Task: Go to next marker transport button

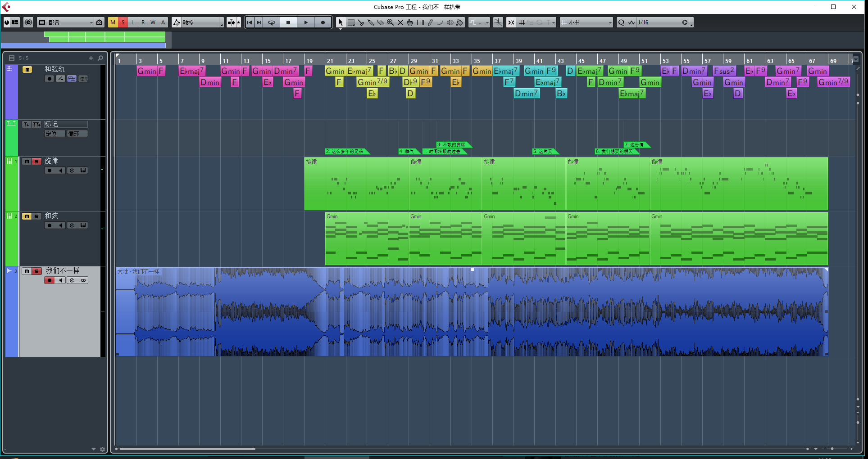Action: [x=259, y=22]
